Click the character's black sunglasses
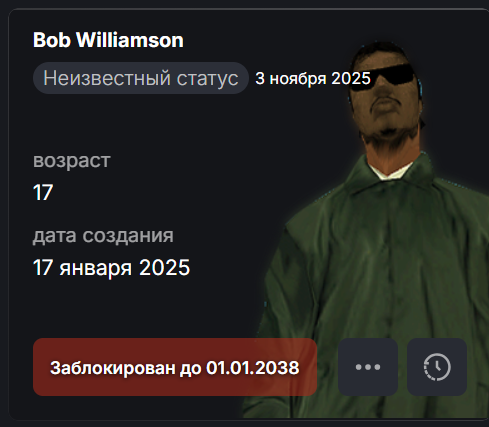489x427 pixels. click(383, 77)
